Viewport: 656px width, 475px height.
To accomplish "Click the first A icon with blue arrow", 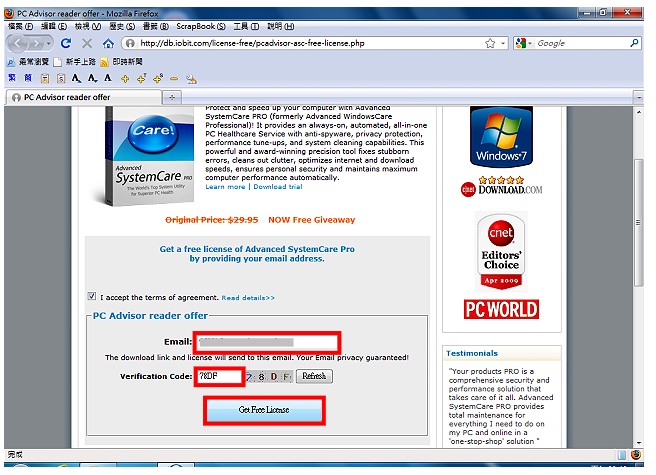I will pyautogui.click(x=76, y=78).
